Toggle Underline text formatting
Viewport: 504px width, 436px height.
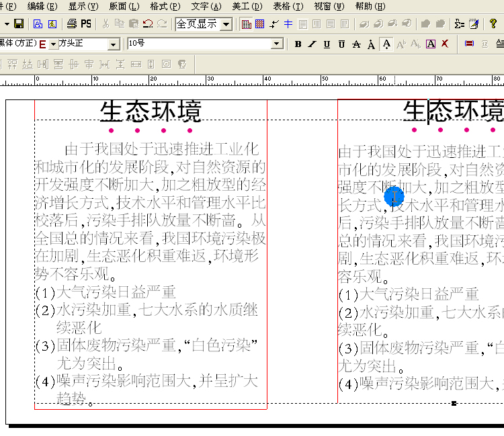tap(327, 44)
